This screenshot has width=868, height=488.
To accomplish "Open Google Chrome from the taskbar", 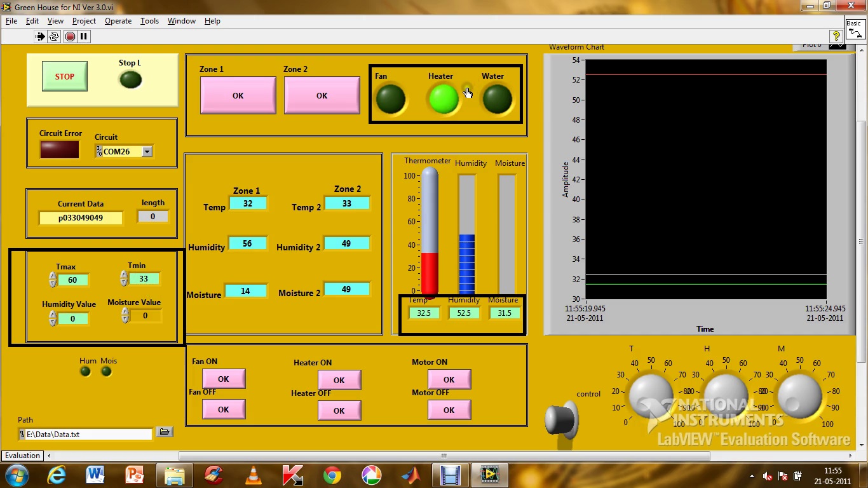I will tap(332, 475).
